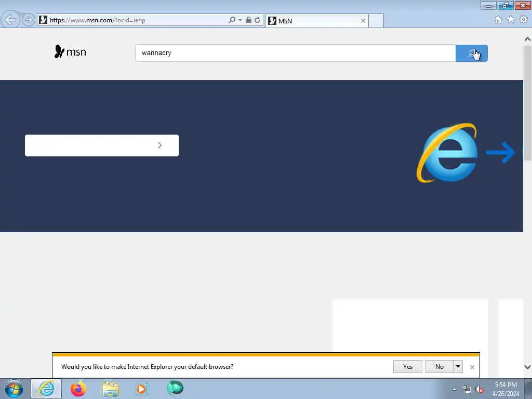Click the search box containing wannacry

pyautogui.click(x=295, y=53)
